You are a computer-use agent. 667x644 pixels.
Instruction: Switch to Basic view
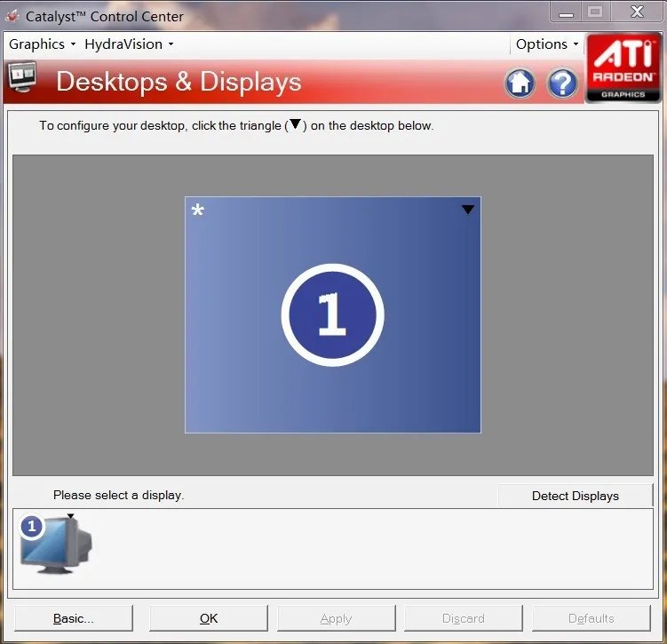(74, 618)
